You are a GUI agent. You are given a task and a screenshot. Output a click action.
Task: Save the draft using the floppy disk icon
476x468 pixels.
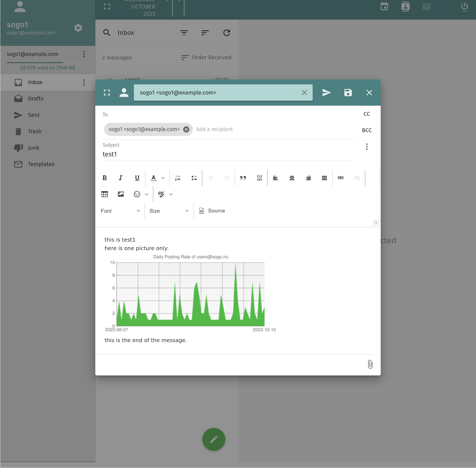(x=348, y=93)
